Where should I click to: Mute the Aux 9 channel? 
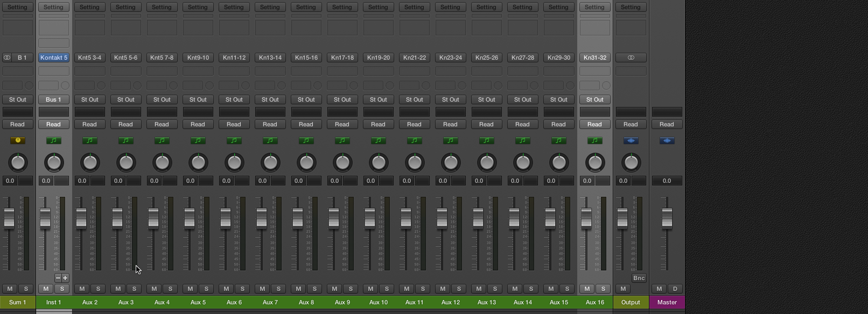pos(334,289)
